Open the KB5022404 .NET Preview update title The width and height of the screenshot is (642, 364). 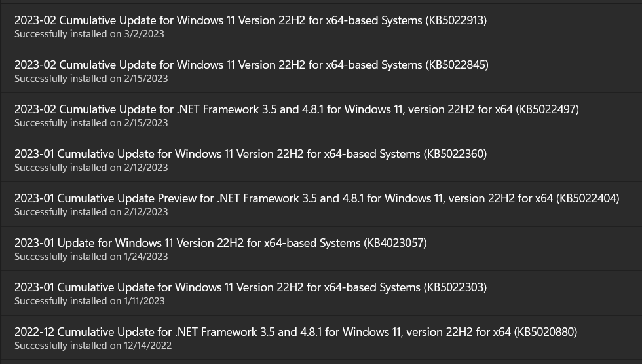pos(317,199)
